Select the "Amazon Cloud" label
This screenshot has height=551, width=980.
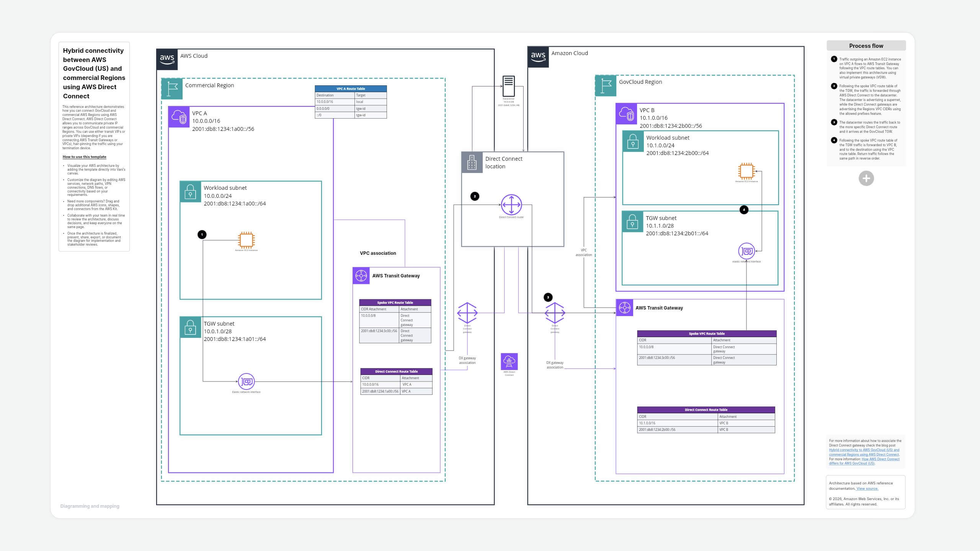tap(570, 53)
